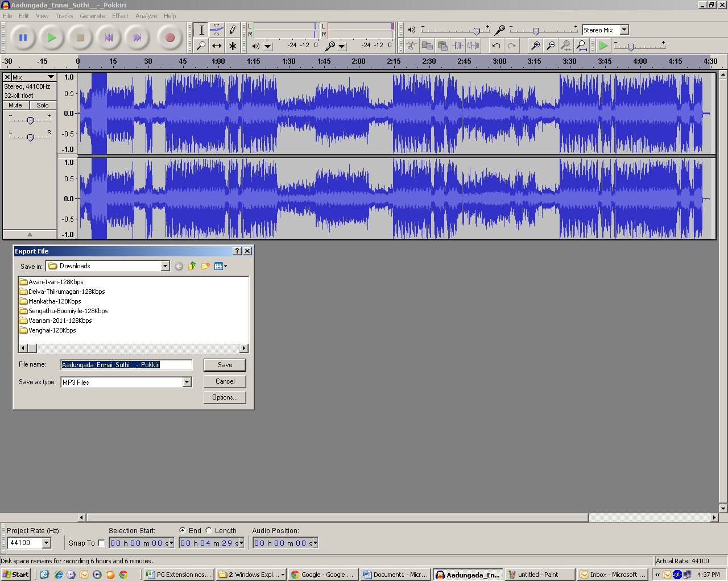Click the Pause transport button
This screenshot has width=728, height=582.
tap(23, 38)
